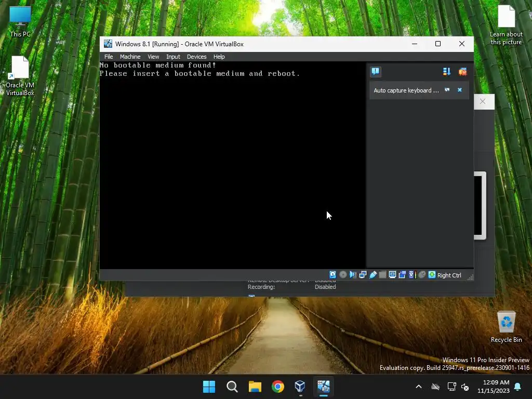The image size is (532, 399).
Task: Click the muted volume tray icon
Action: 465,387
